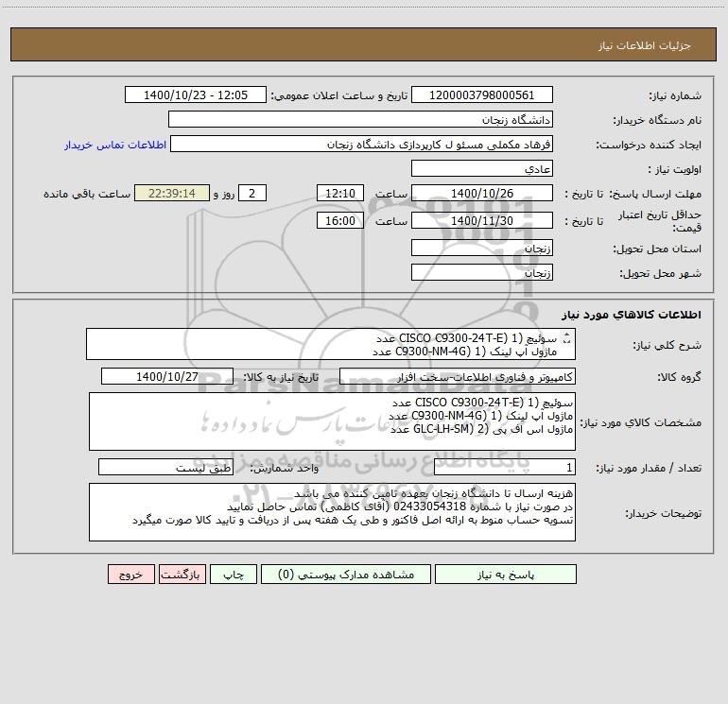
Task: Click the label تاریخ نیاز به کالا
Action: [282, 377]
